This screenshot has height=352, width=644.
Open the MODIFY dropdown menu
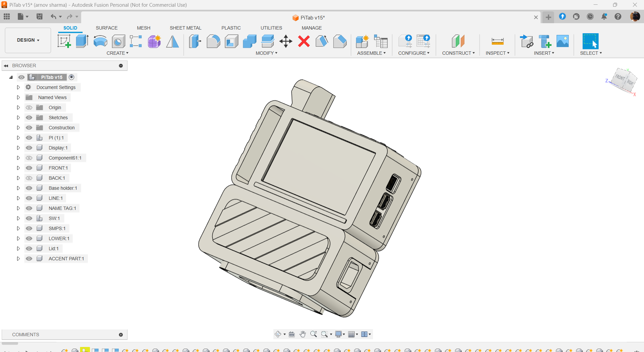266,53
